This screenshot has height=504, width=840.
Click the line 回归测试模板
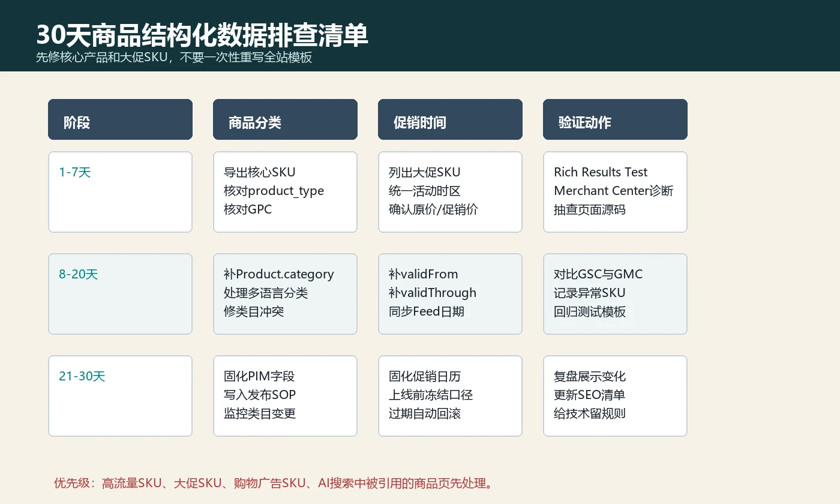[590, 311]
